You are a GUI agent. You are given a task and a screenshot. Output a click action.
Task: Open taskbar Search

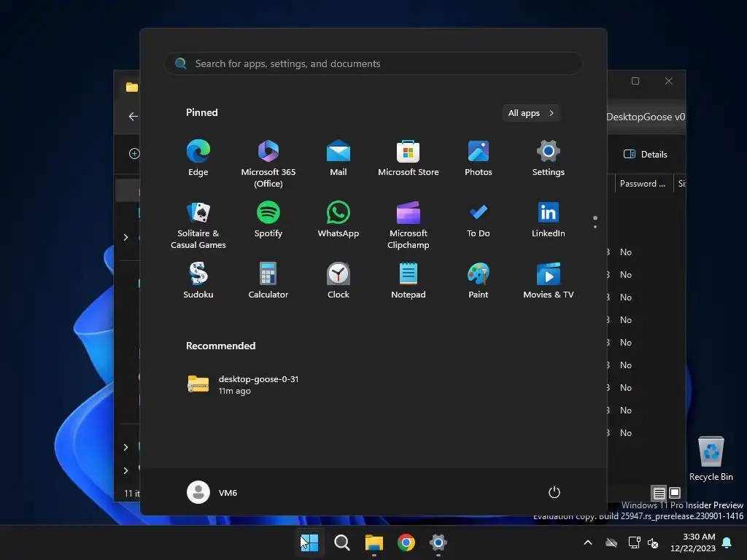pos(341,542)
